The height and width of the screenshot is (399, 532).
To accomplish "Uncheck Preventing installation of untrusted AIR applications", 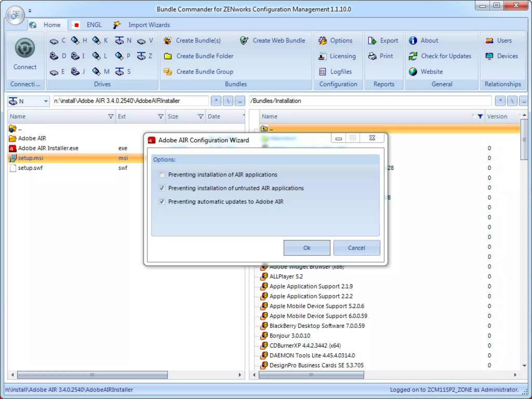I will tap(162, 188).
